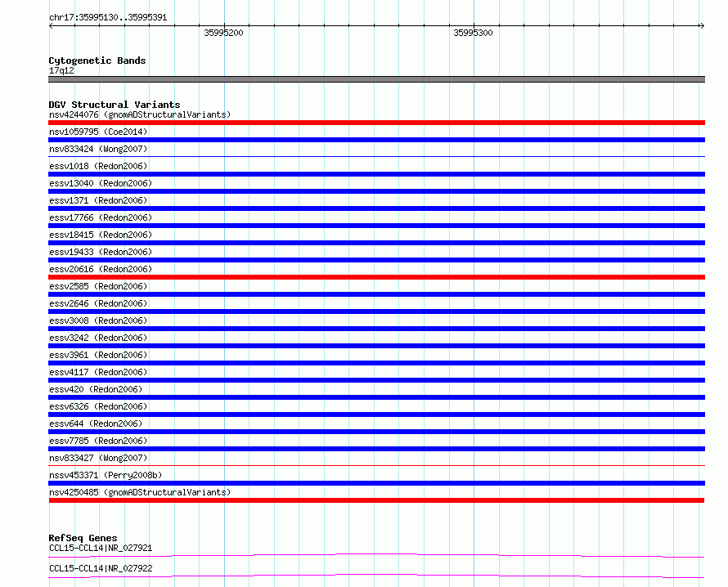Select variant essv20616 (Redon2006) label
Image resolution: width=728 pixels, height=587 pixels.
(x=101, y=269)
